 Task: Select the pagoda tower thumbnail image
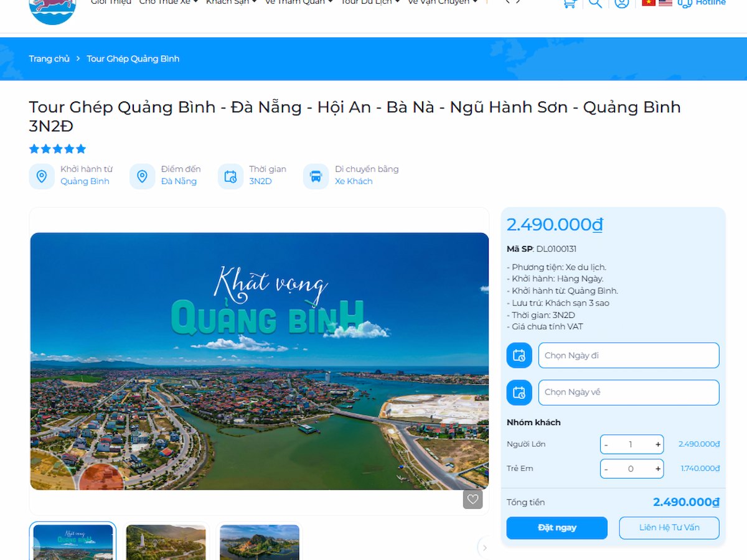pos(166,543)
